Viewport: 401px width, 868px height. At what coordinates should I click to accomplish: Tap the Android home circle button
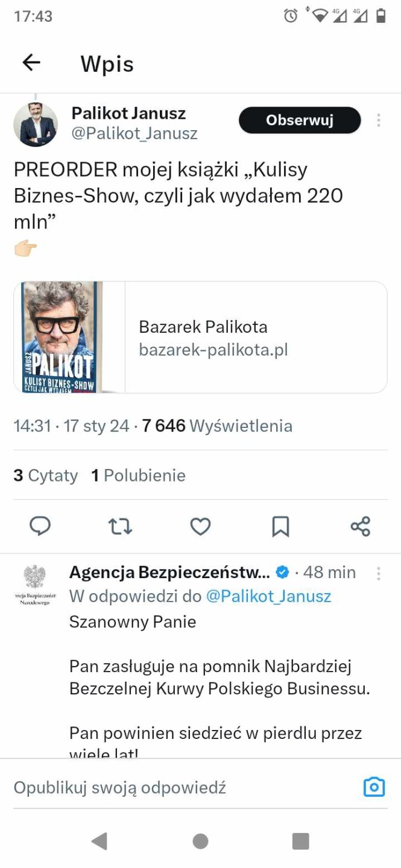tap(200, 841)
